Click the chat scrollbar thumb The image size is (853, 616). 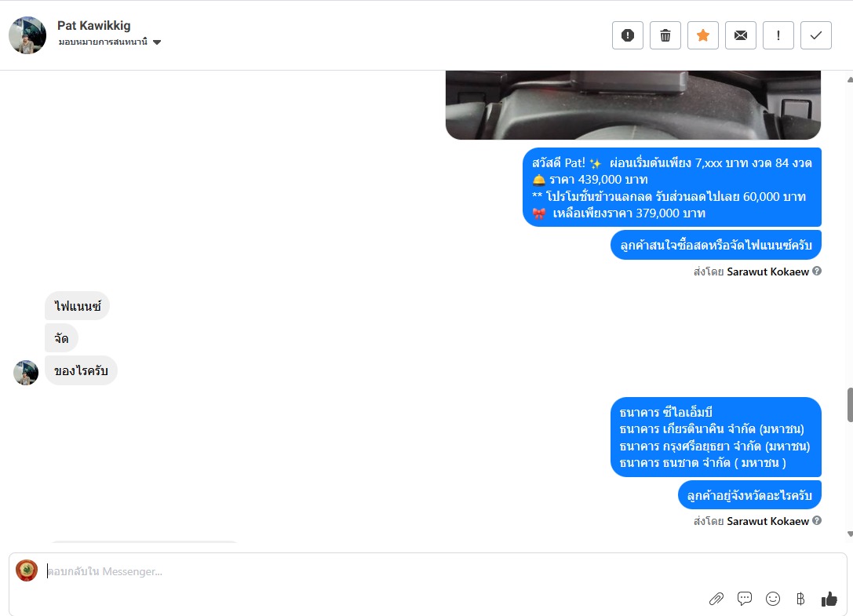coord(850,405)
